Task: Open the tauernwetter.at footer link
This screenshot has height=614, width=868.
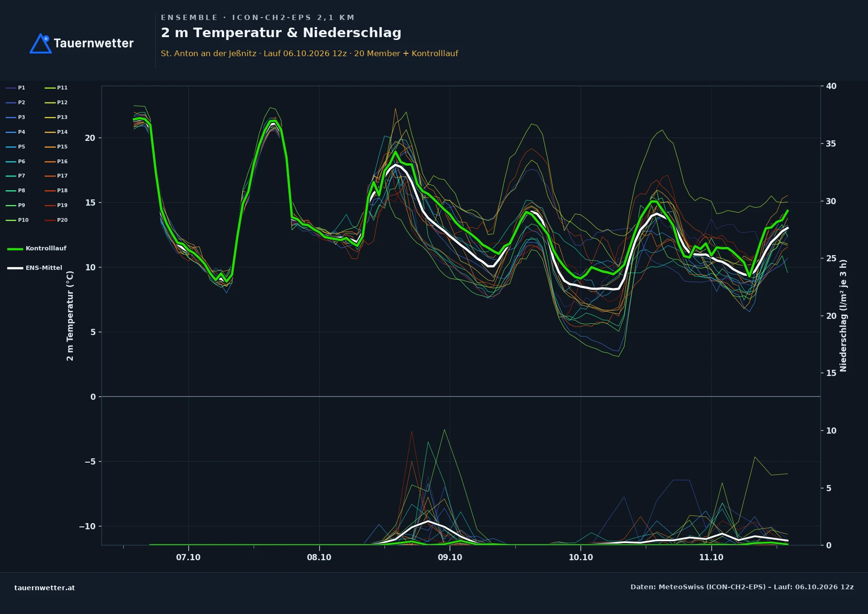Action: [x=45, y=588]
